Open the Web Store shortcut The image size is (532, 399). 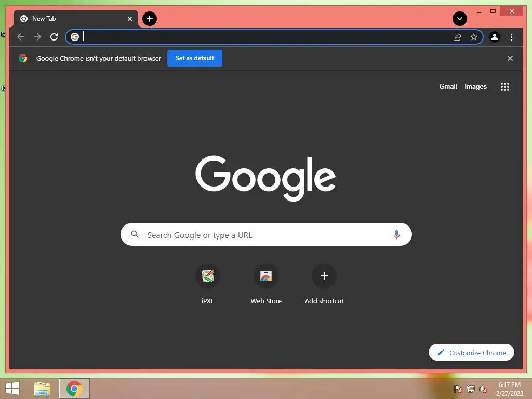click(266, 284)
